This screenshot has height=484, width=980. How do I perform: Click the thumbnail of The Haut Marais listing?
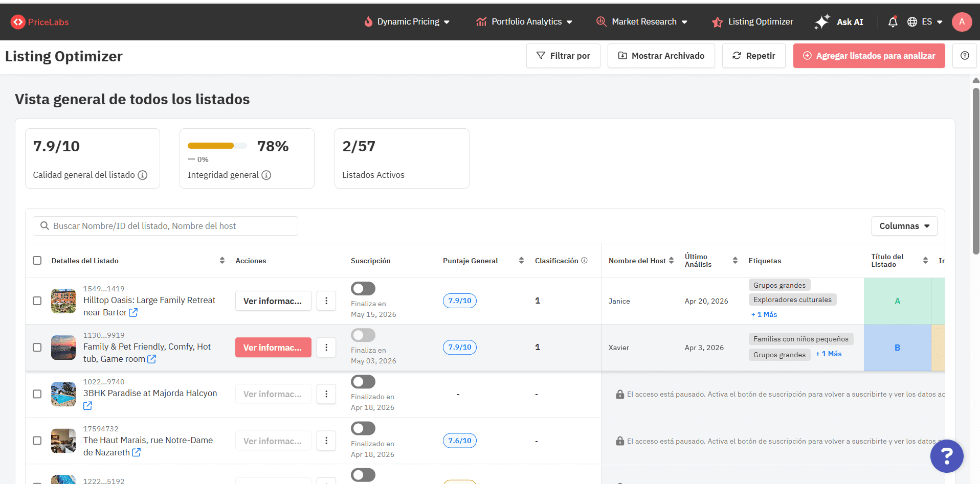pos(63,441)
